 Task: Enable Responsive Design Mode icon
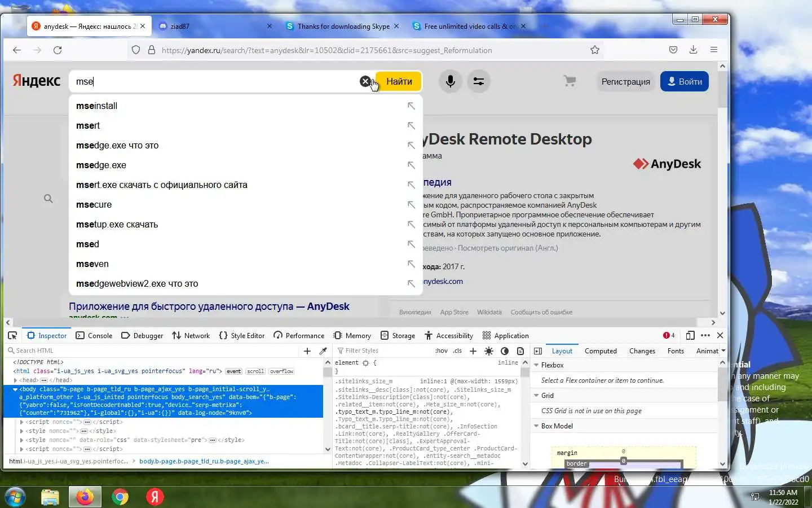click(690, 335)
